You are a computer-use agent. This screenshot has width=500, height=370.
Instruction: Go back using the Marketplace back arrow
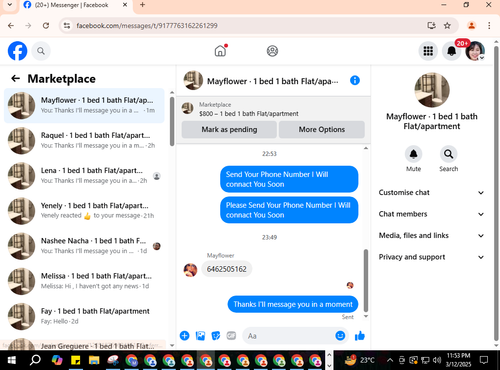click(15, 79)
